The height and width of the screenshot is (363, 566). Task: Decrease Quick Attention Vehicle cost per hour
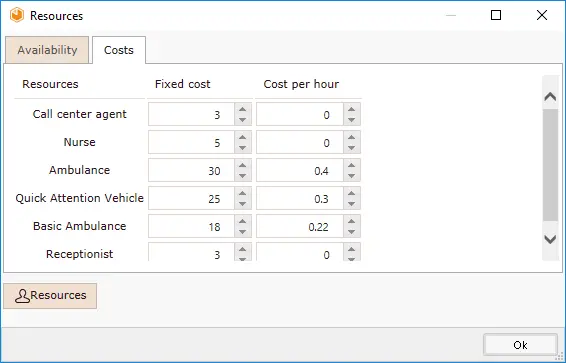(x=352, y=204)
